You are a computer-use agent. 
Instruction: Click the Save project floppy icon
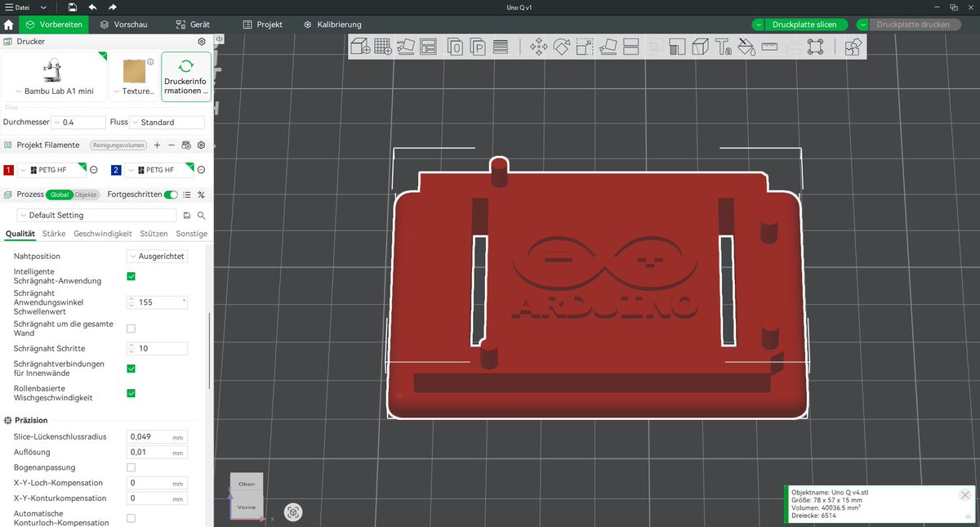click(73, 7)
